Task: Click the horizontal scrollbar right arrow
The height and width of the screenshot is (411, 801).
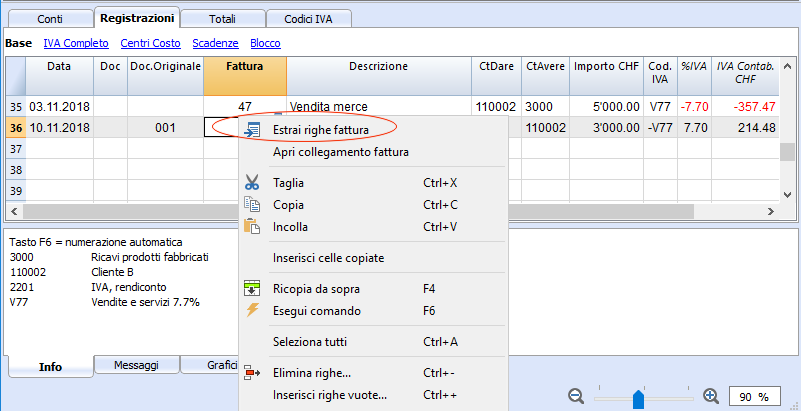Action: [770, 211]
